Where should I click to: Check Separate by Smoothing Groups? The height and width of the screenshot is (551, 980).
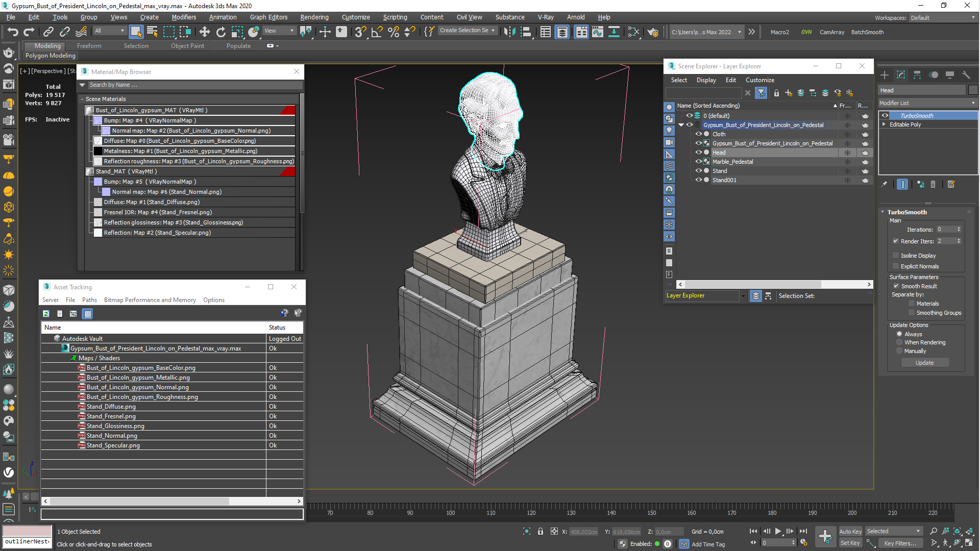point(912,313)
